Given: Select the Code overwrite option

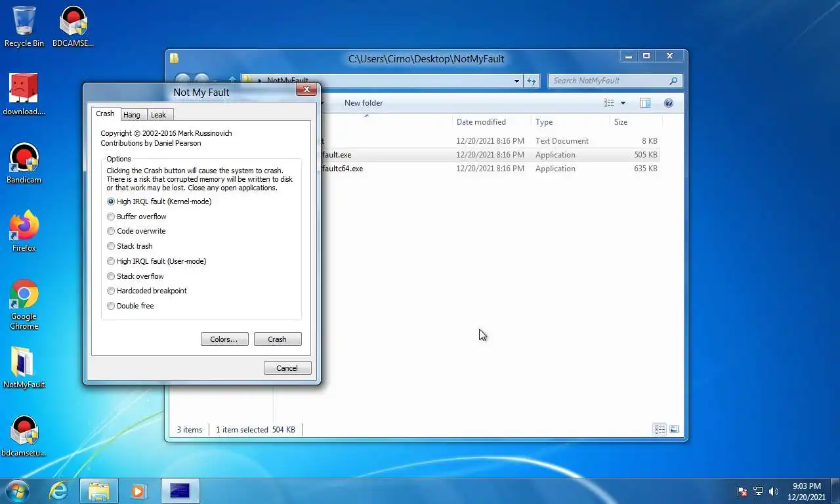Looking at the screenshot, I should point(136,231).
